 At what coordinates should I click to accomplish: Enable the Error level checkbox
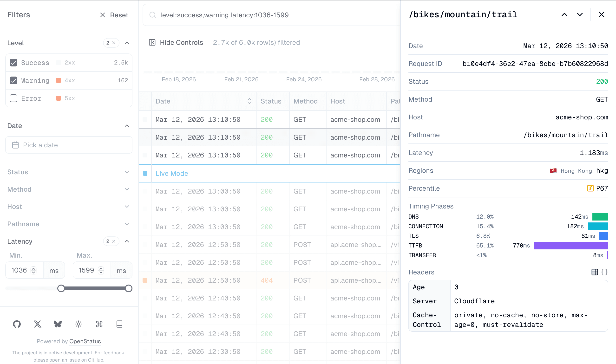pos(13,98)
